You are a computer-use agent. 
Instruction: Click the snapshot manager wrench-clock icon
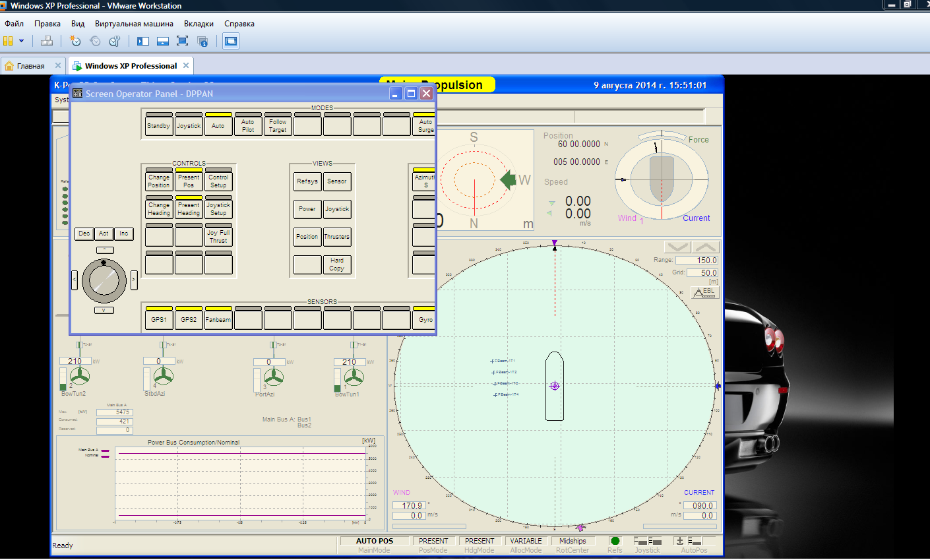tap(115, 41)
